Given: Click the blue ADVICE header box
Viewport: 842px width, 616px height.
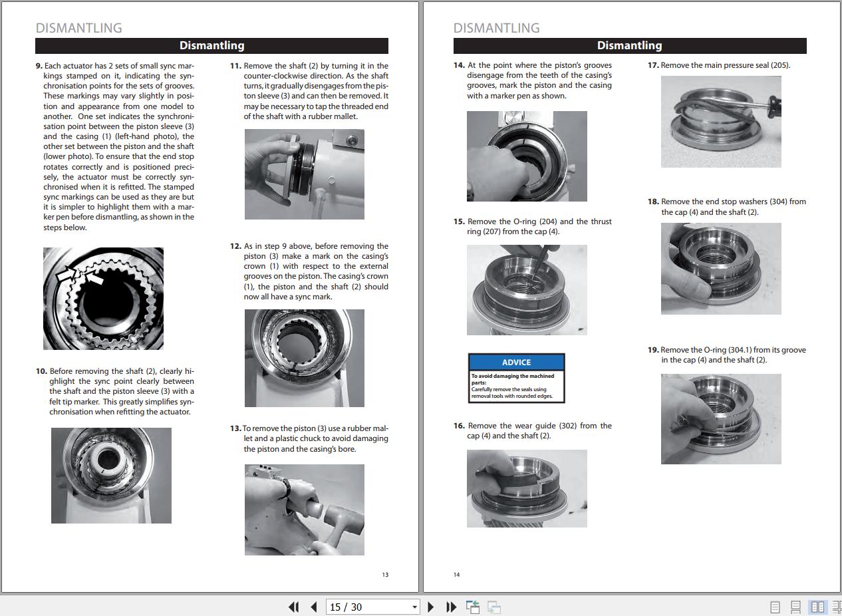Looking at the screenshot, I should click(517, 363).
